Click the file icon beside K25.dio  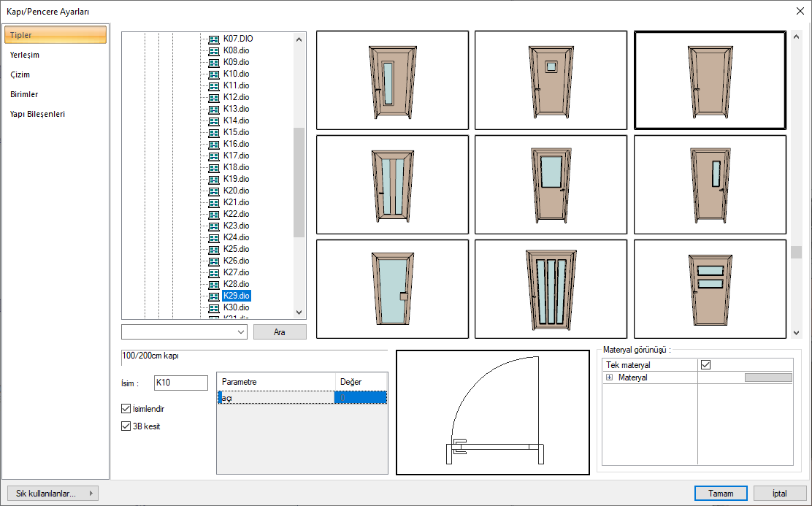213,249
